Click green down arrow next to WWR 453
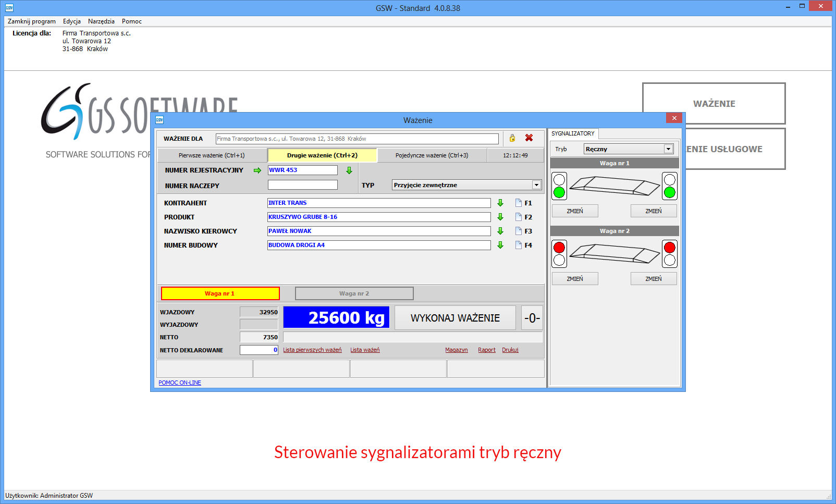Image resolution: width=836 pixels, height=504 pixels. 349,170
